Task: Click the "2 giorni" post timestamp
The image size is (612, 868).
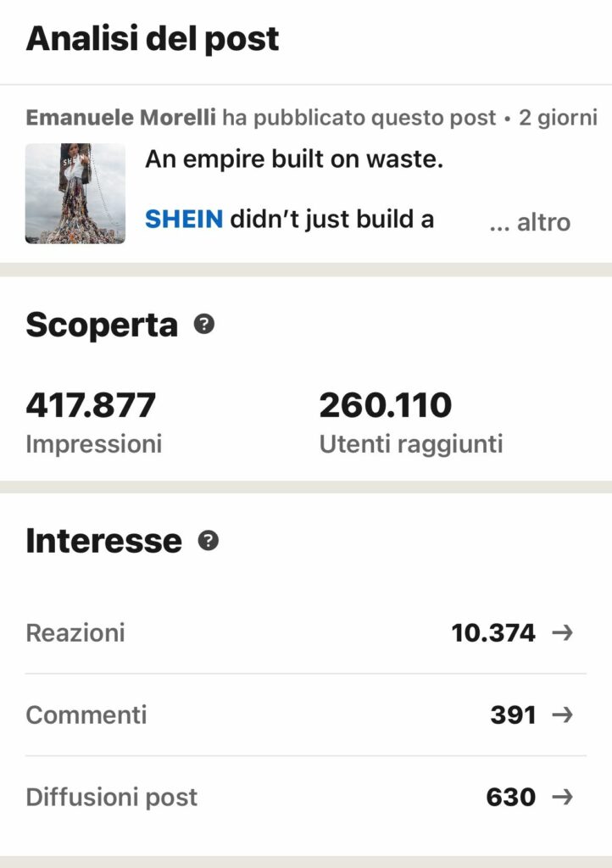Action: (559, 117)
